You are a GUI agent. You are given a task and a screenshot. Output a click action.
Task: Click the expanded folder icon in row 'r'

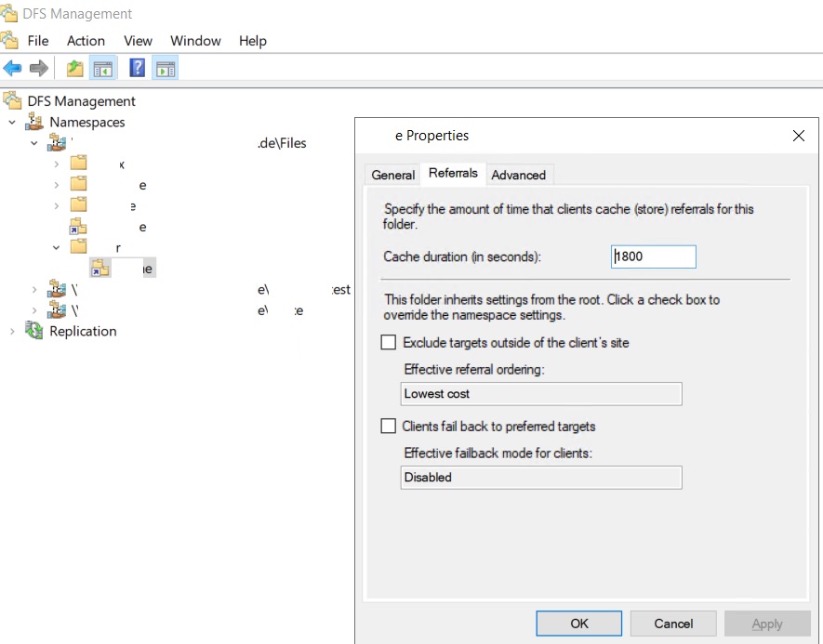[x=79, y=246]
